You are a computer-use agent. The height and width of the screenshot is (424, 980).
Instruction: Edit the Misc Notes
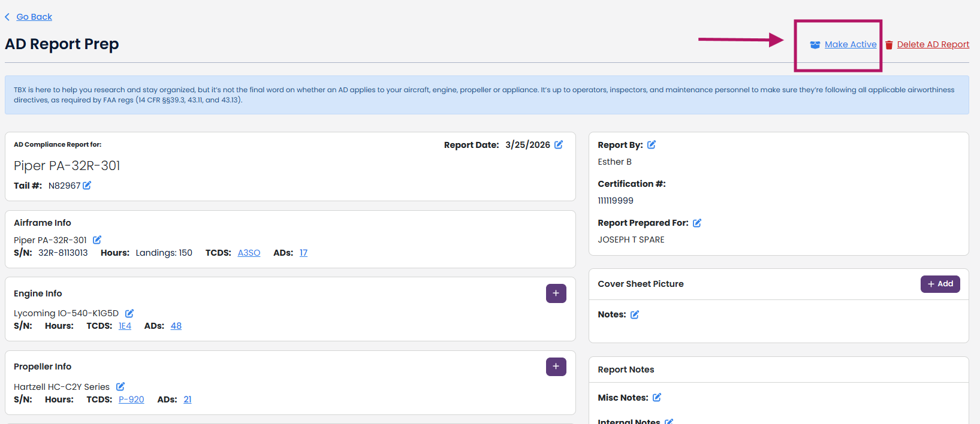pos(657,397)
